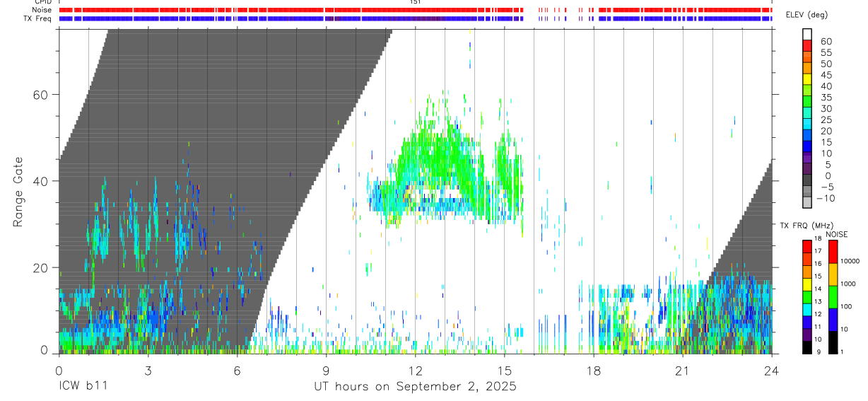Click the 21 tick on UT hours axis
This screenshot has width=868, height=401.
point(682,371)
